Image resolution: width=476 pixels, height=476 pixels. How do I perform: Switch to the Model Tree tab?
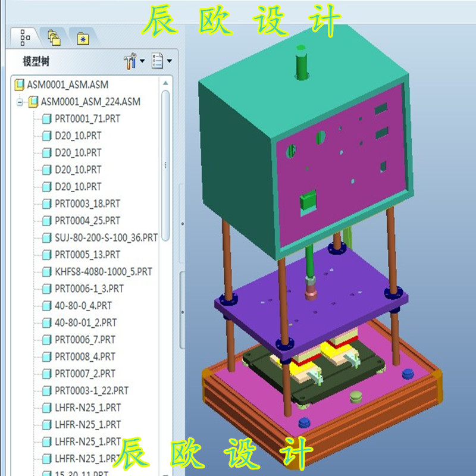tap(24, 36)
